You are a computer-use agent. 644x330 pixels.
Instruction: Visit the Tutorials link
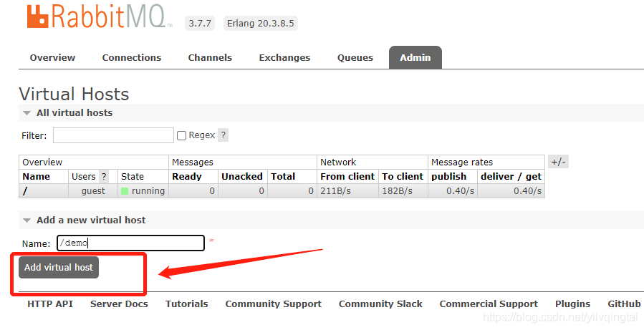pyautogui.click(x=187, y=304)
